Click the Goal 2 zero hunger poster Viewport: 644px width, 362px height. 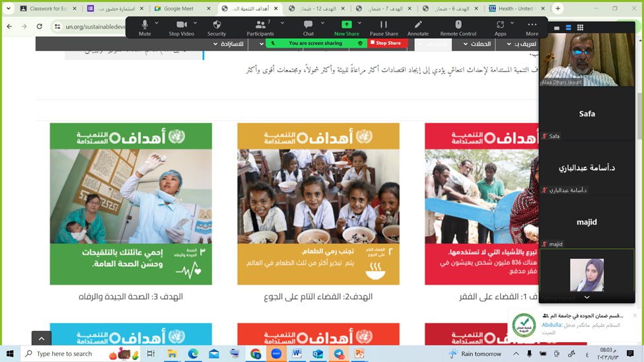(318, 203)
